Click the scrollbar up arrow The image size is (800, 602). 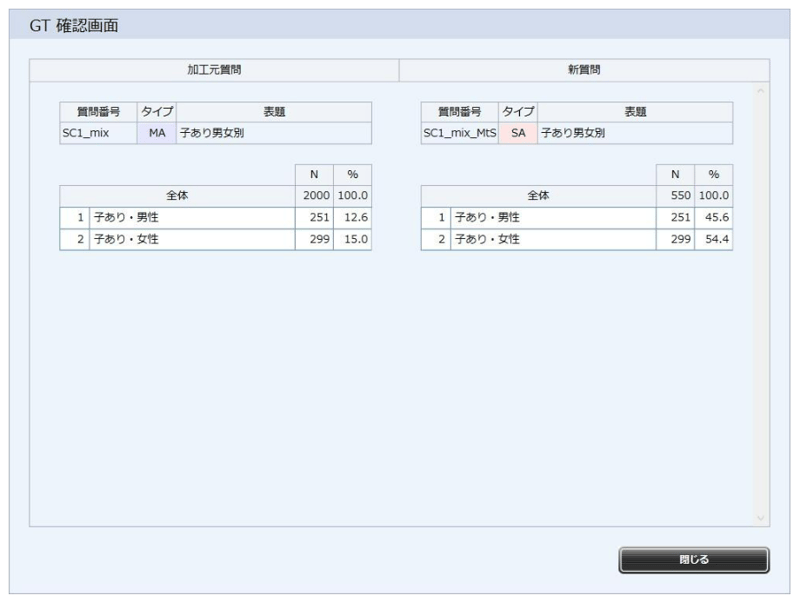(760, 92)
